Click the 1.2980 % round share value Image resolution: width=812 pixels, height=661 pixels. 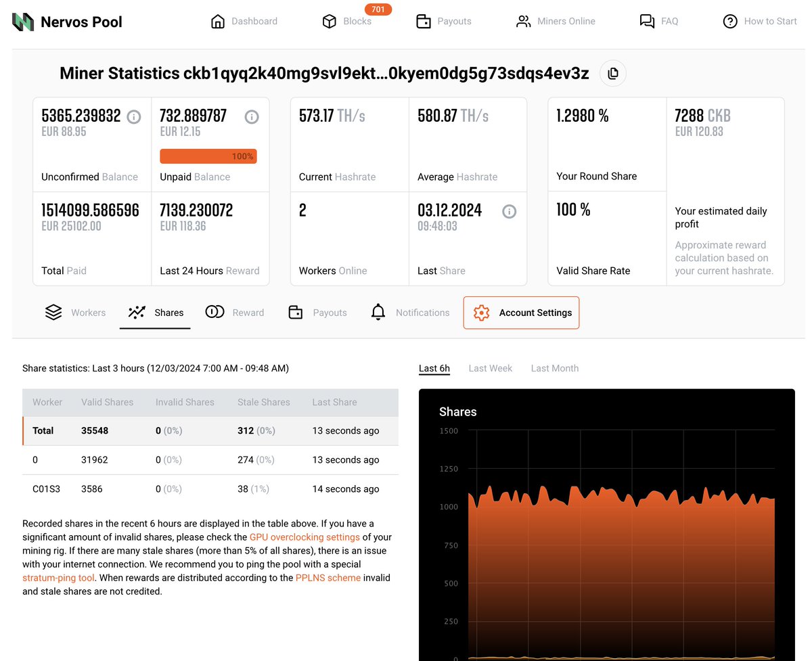(x=583, y=116)
